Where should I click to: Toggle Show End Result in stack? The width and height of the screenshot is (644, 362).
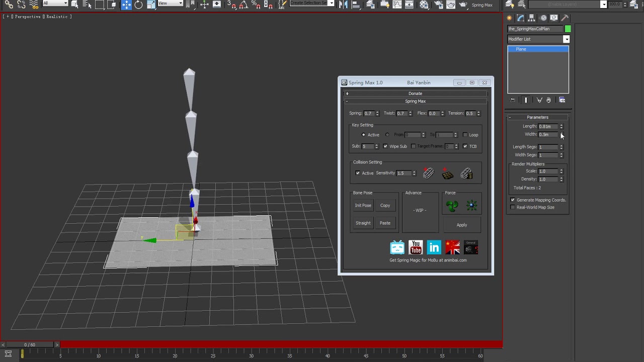[526, 100]
